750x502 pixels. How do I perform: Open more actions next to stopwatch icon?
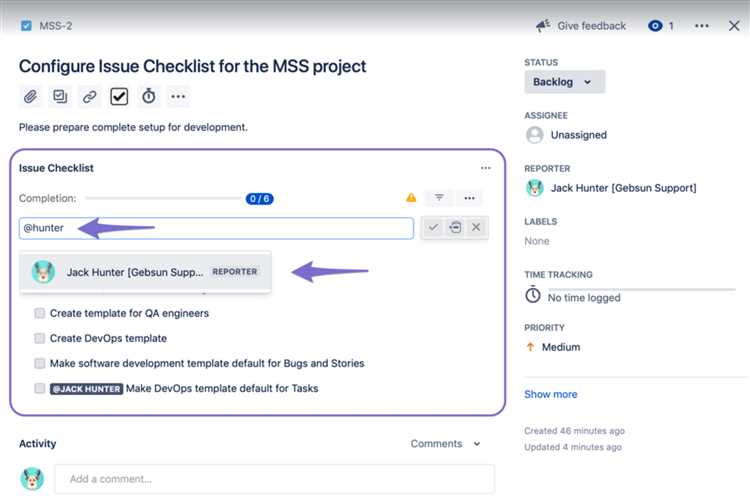coord(178,97)
